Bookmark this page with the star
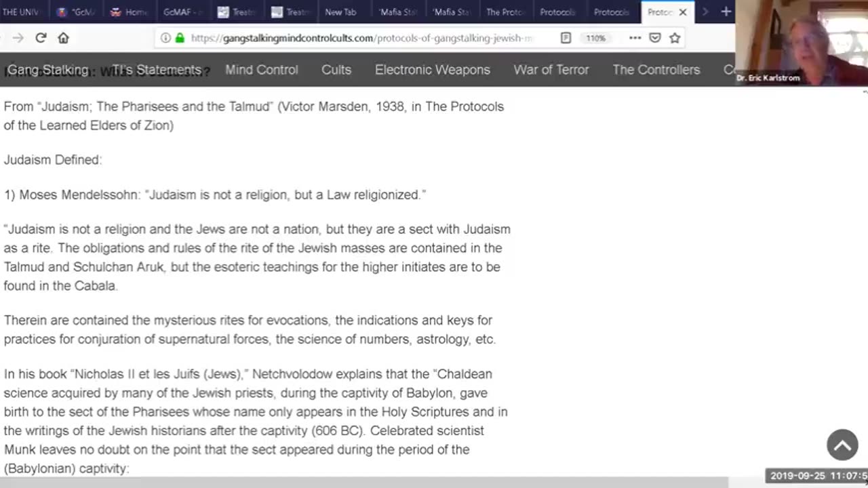 (x=675, y=38)
